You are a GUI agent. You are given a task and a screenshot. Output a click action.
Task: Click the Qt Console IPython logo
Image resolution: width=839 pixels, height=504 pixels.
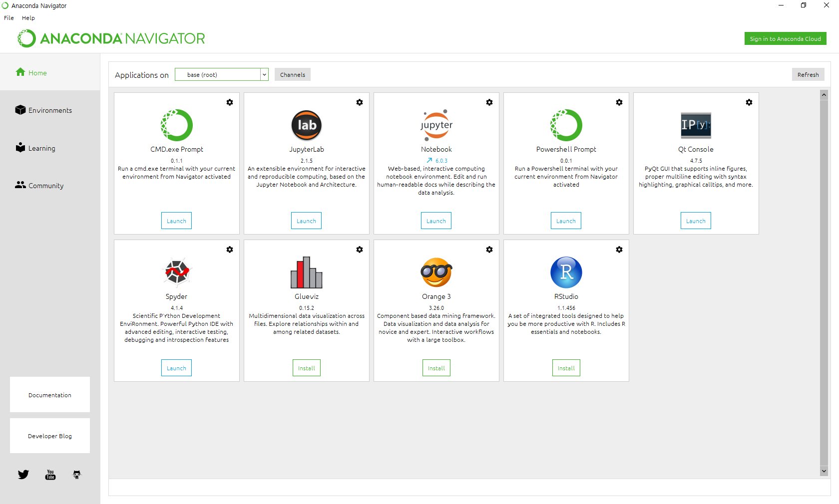696,125
